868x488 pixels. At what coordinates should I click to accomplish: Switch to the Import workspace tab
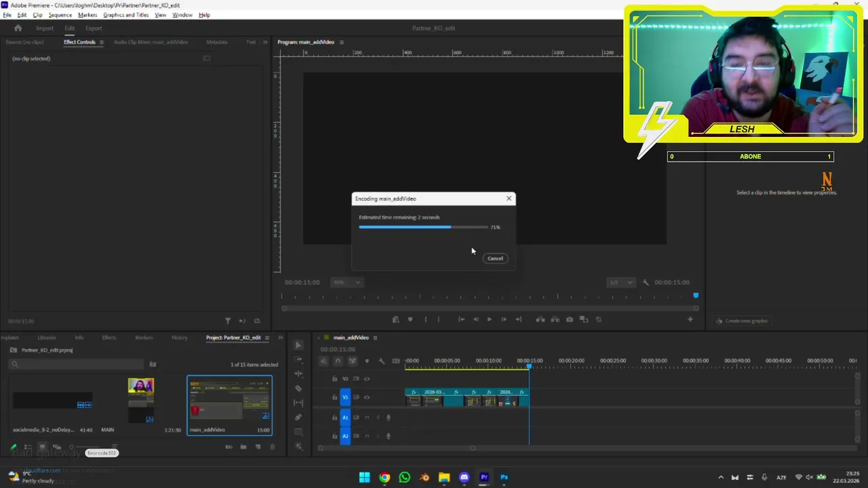click(x=45, y=28)
